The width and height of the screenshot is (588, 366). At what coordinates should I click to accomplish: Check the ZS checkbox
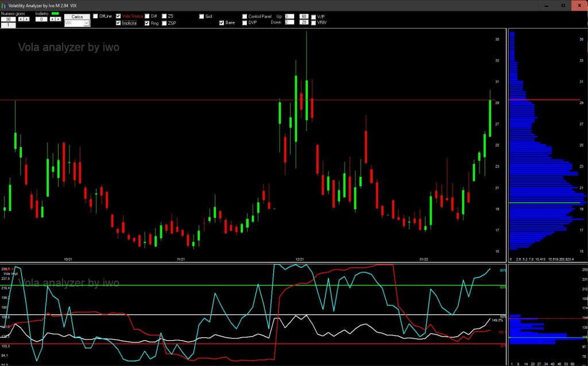coord(164,16)
